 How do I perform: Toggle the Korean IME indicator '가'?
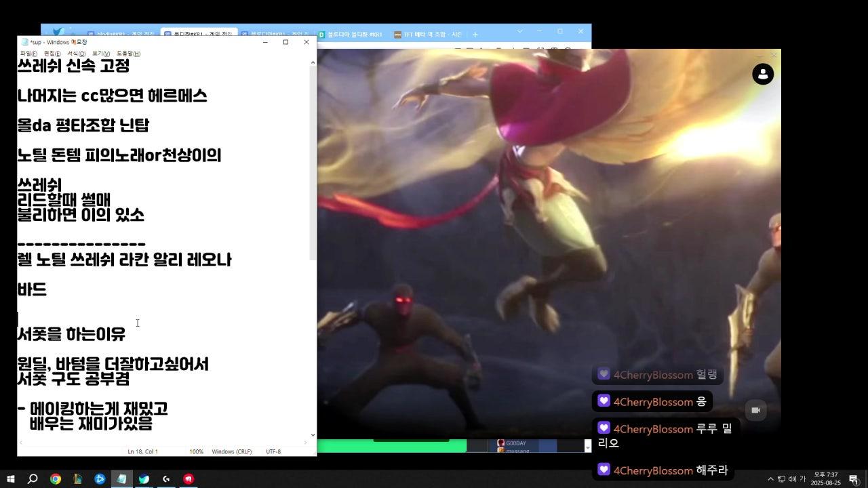(803, 479)
